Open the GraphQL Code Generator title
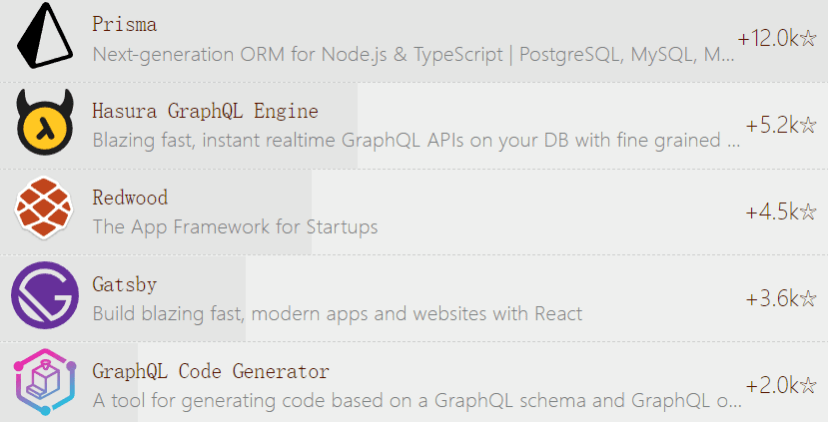 [211, 371]
